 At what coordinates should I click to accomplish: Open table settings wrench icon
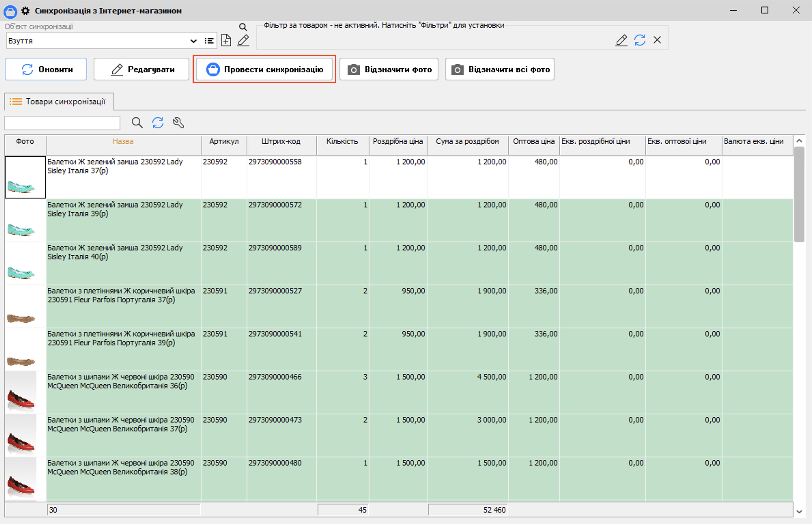click(178, 123)
